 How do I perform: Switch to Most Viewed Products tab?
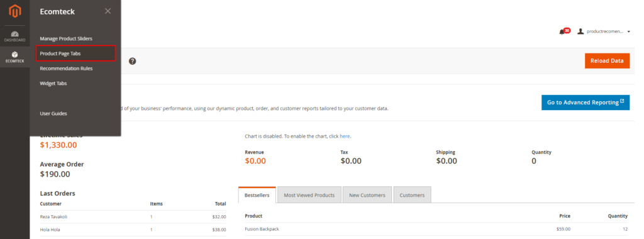[x=309, y=195]
